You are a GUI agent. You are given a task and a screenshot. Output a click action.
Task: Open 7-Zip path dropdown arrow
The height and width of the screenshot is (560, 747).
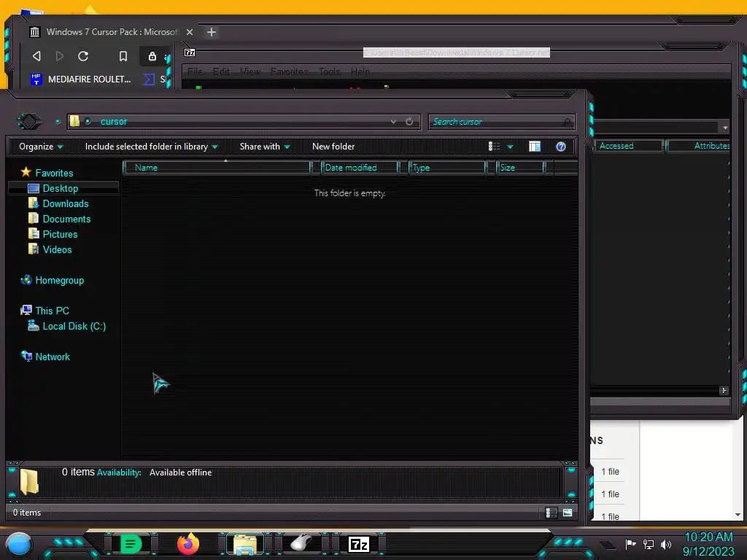725,128
